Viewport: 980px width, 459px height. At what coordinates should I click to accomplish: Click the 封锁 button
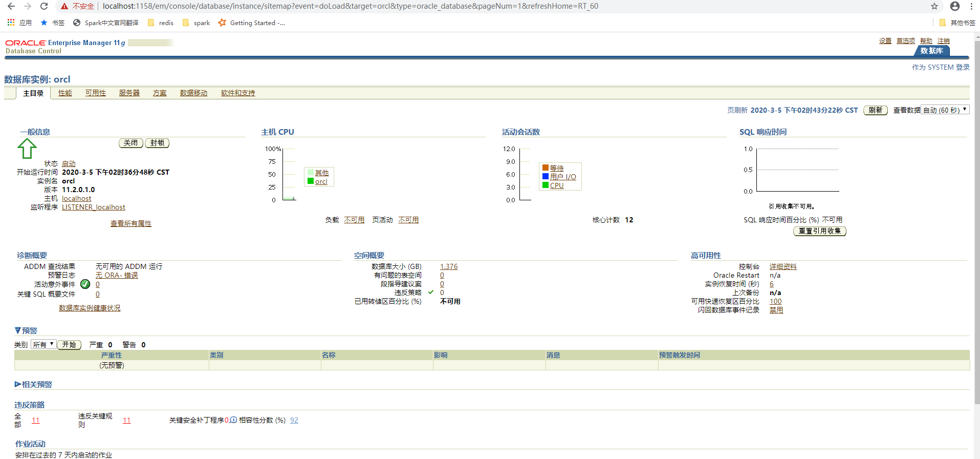[x=157, y=143]
